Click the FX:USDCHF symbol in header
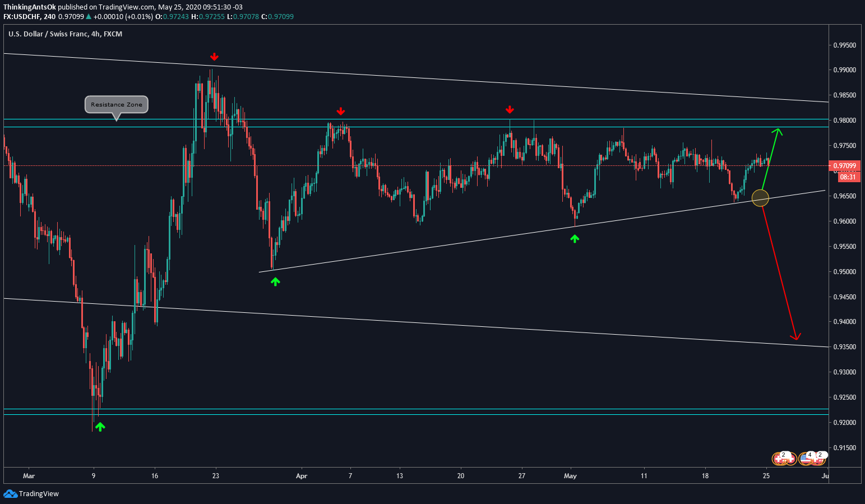 tap(21, 17)
